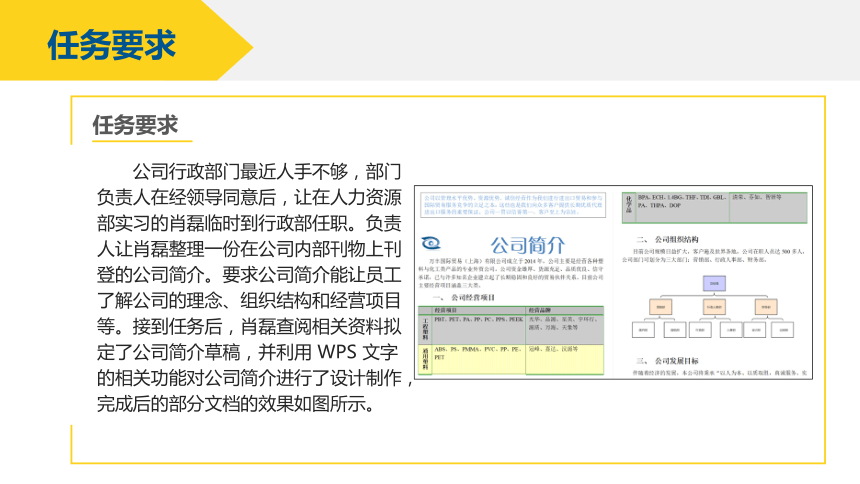Screen dimensions: 860x484
Task: Click the blue bordered text box in the preview
Action: coord(513,205)
